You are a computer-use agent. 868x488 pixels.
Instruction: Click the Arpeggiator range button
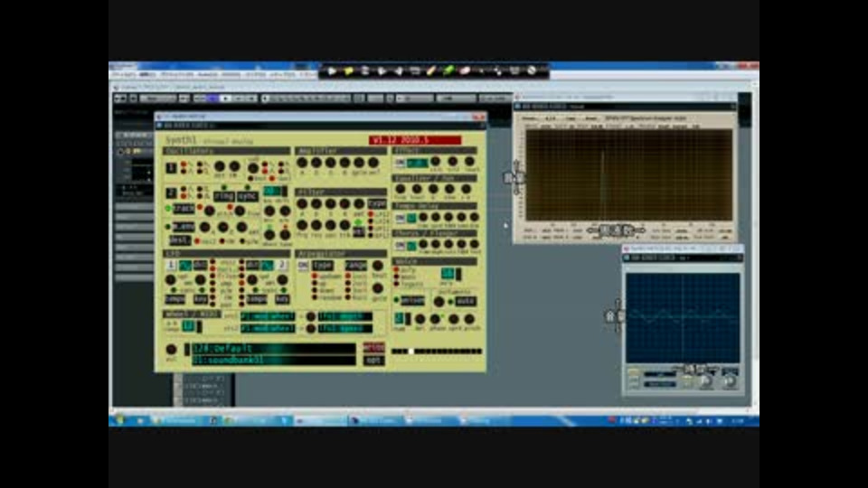355,266
